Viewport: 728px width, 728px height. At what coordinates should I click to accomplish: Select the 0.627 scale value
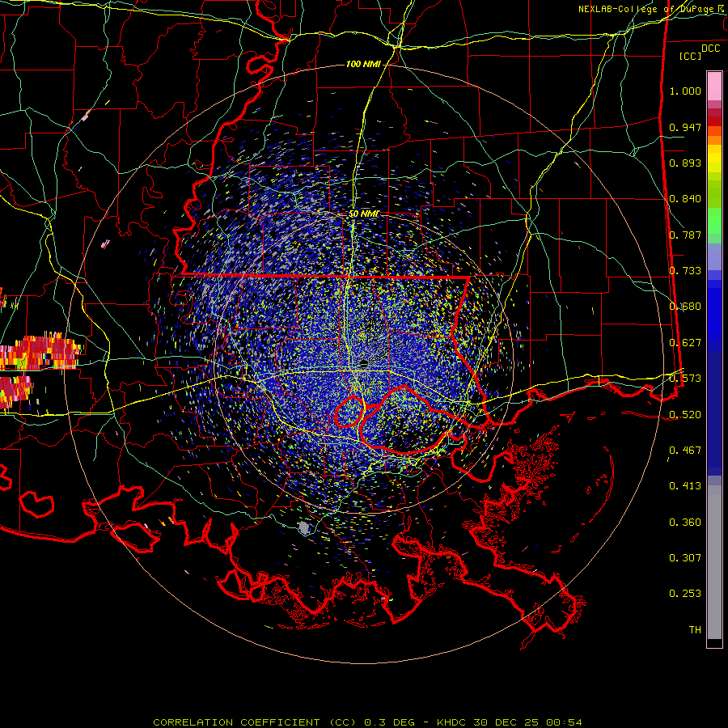click(685, 343)
